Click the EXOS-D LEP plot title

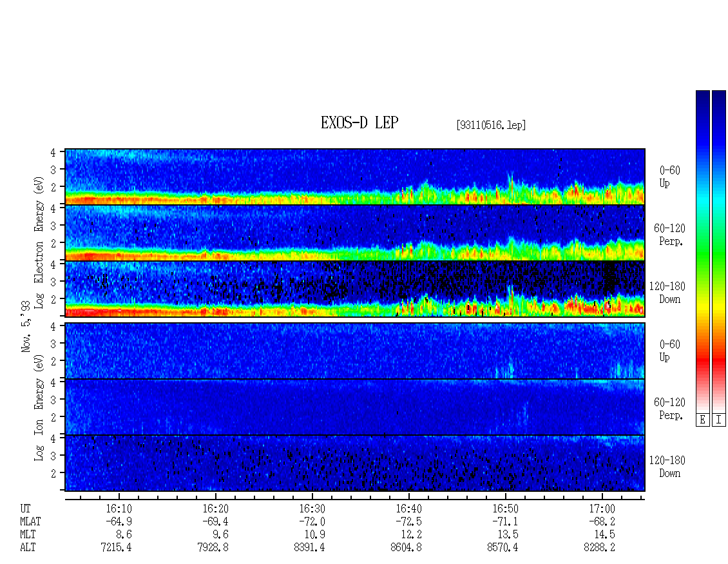coord(359,122)
